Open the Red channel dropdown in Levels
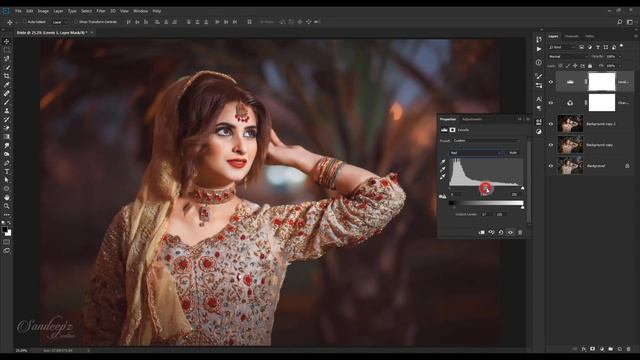 [x=475, y=153]
